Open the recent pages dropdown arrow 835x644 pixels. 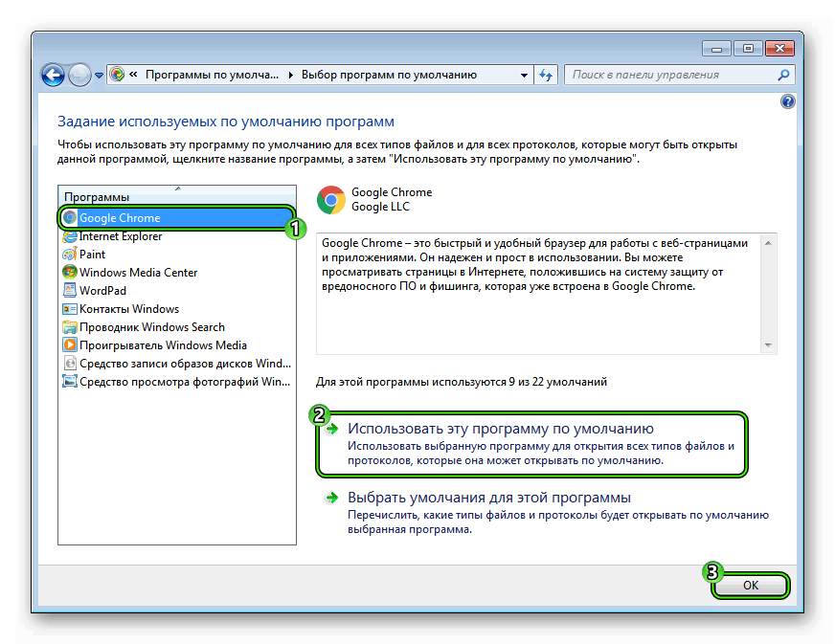pos(99,76)
